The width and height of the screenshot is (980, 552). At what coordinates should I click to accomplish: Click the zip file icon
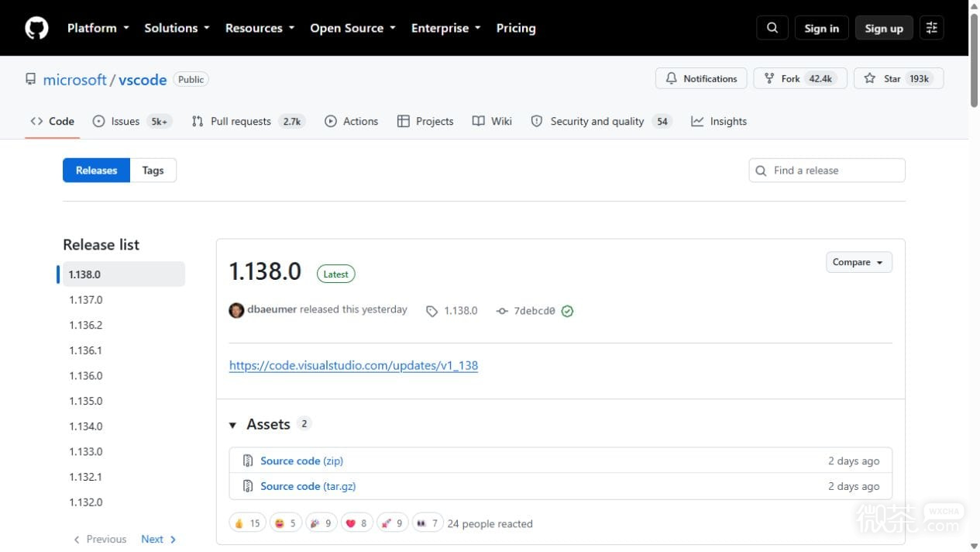click(x=248, y=461)
